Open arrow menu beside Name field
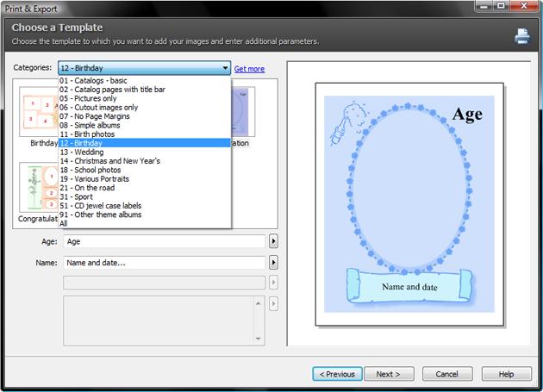543x392 pixels. [x=273, y=263]
